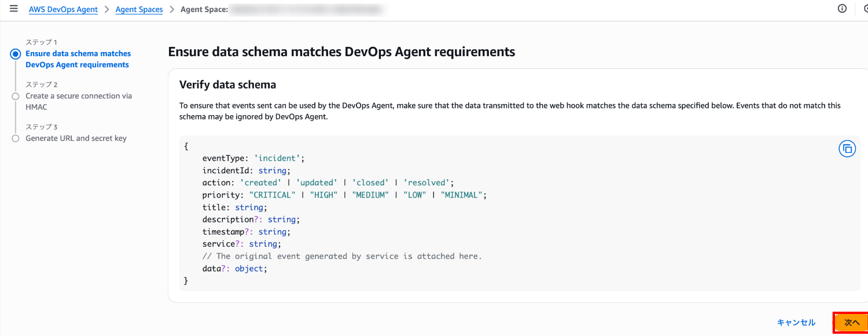868x336 pixels.
Task: Click the page title about DevOps Agent requirements
Action: [341, 52]
